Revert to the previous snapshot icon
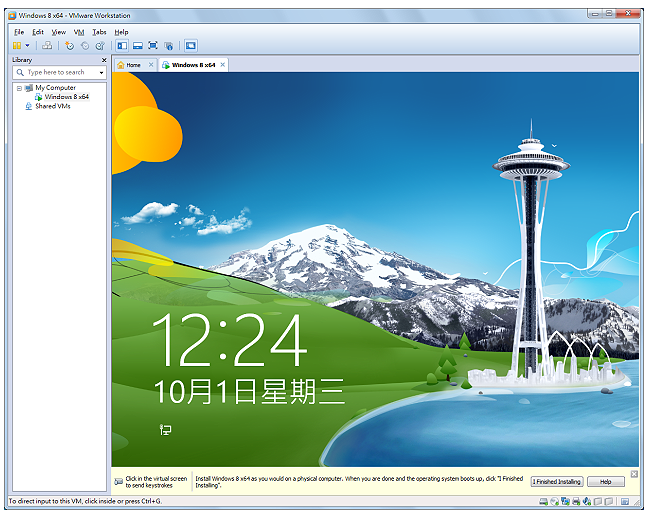 (x=85, y=45)
